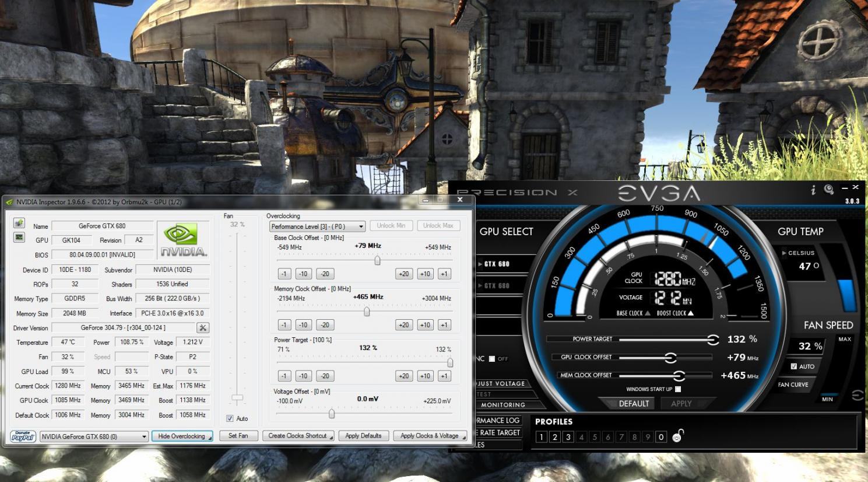This screenshot has width=868, height=482.
Task: Click the BIOS version field
Action: 102,254
